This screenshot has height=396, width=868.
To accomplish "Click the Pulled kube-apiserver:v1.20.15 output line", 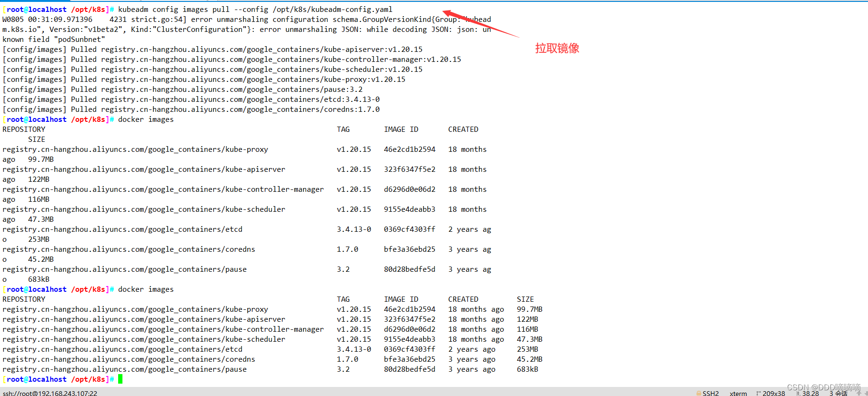I will point(212,49).
